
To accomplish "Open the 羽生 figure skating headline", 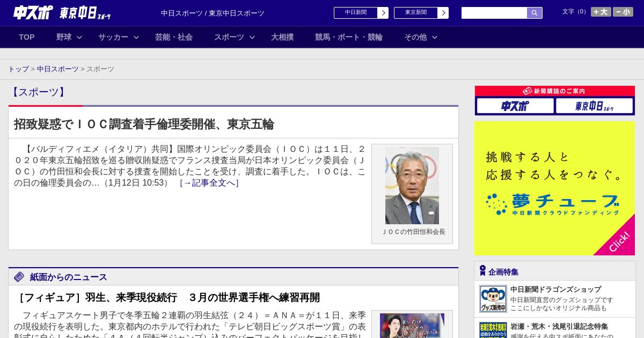I will [167, 297].
